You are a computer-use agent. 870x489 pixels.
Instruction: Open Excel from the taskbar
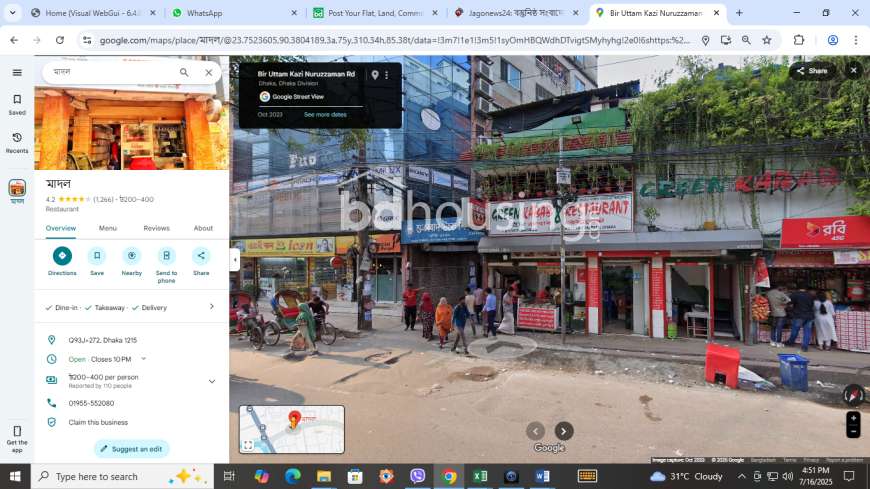(x=480, y=476)
